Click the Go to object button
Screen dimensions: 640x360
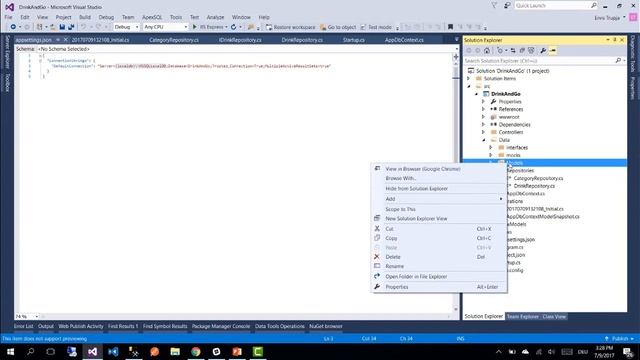point(338,27)
